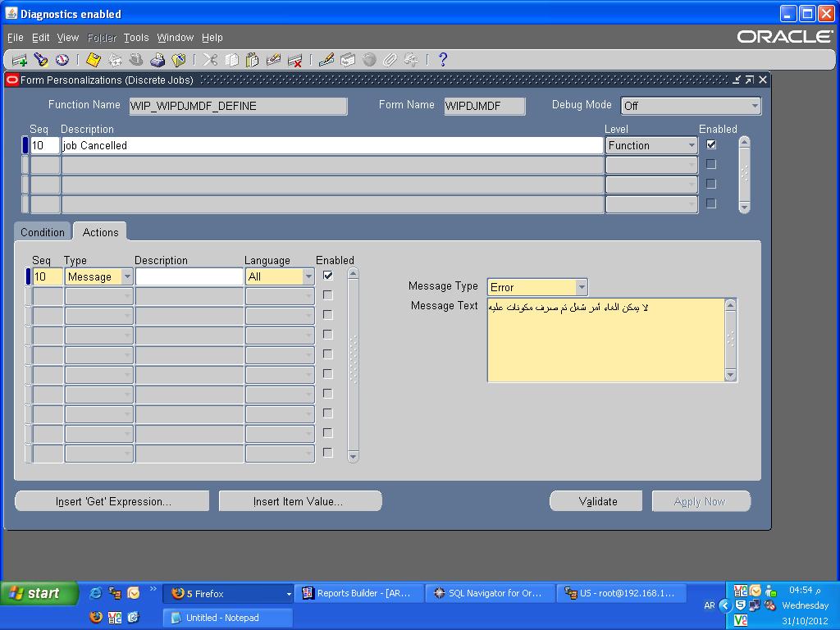Click the Validate button
This screenshot has height=630, width=840.
(598, 501)
